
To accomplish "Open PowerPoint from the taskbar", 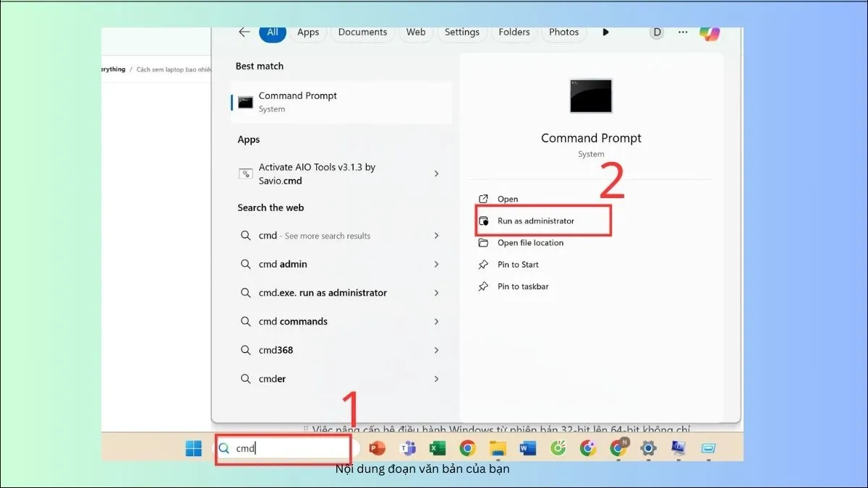I will click(x=377, y=448).
